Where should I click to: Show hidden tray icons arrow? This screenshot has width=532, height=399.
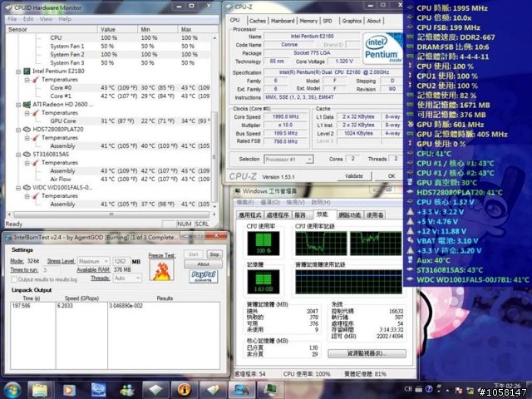447,390
